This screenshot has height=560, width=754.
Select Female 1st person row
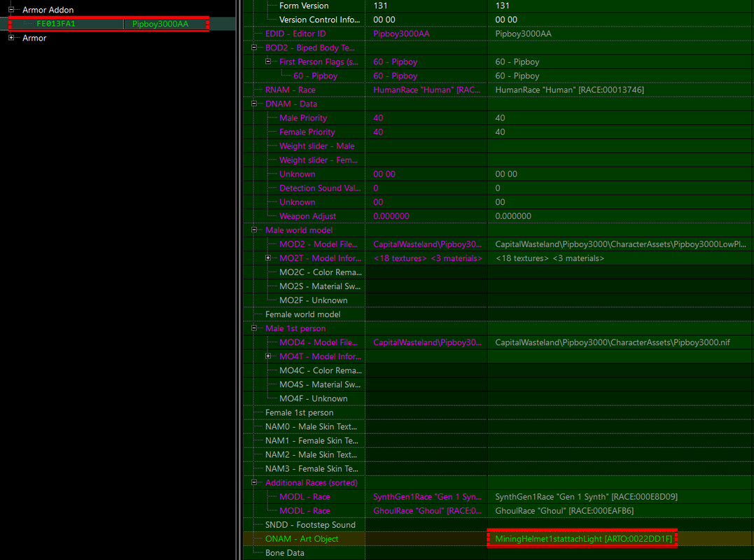299,412
